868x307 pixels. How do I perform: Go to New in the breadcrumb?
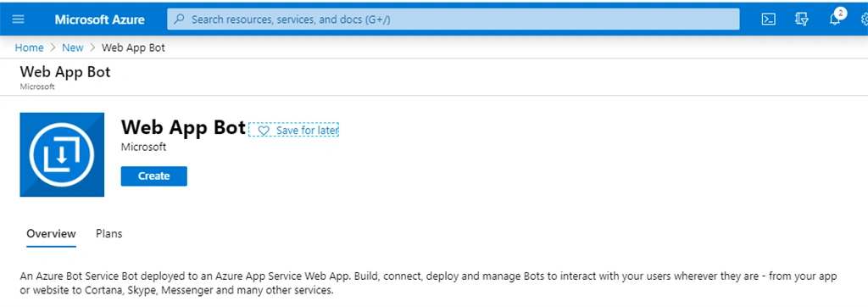click(x=73, y=47)
